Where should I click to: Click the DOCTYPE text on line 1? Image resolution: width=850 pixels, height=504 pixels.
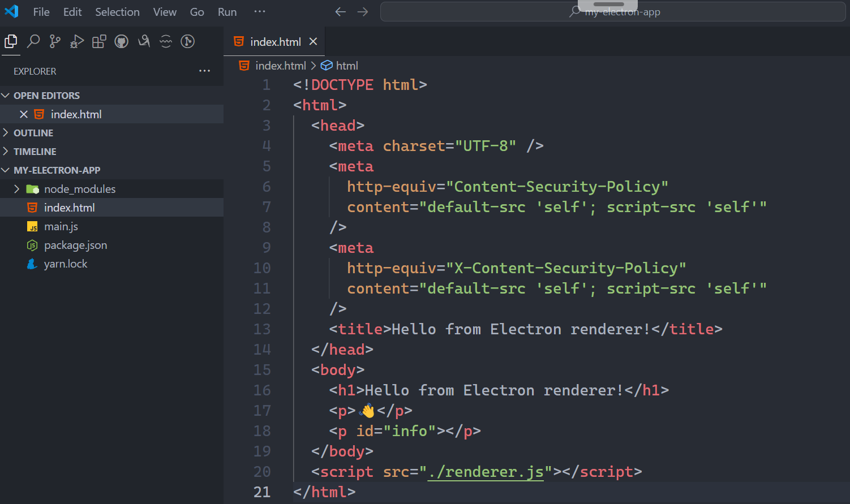point(342,85)
